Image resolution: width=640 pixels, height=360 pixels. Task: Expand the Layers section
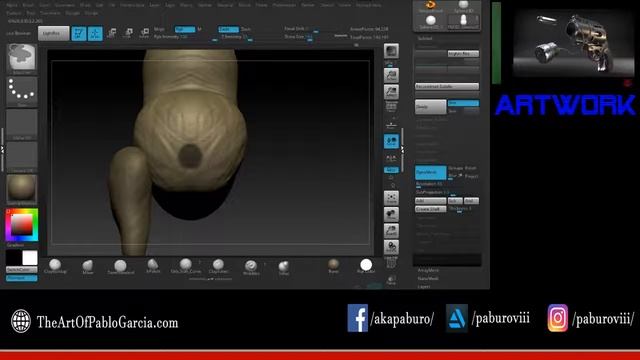pyautogui.click(x=424, y=287)
